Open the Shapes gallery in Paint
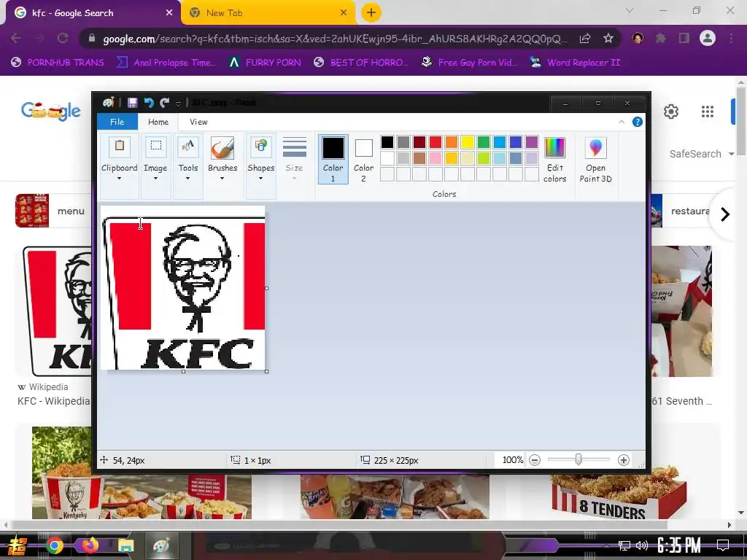Screen dimensions: 747x560 [260, 147]
